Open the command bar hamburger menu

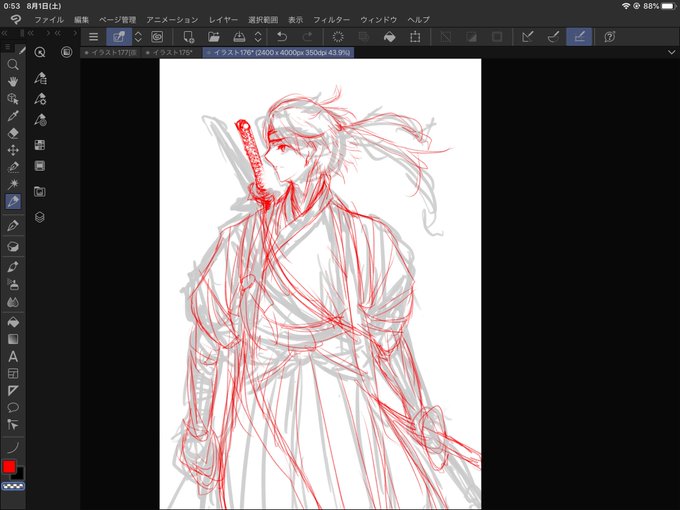point(93,37)
